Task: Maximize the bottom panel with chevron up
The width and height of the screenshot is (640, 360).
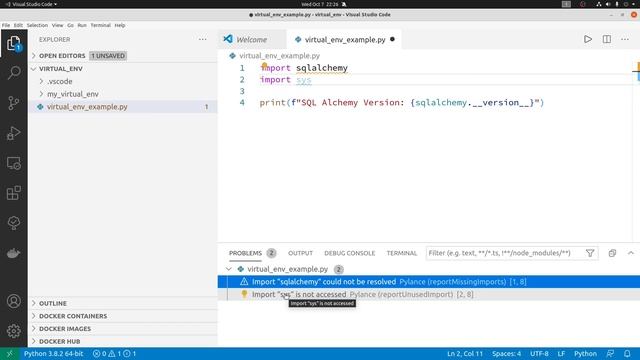Action: pos(631,253)
